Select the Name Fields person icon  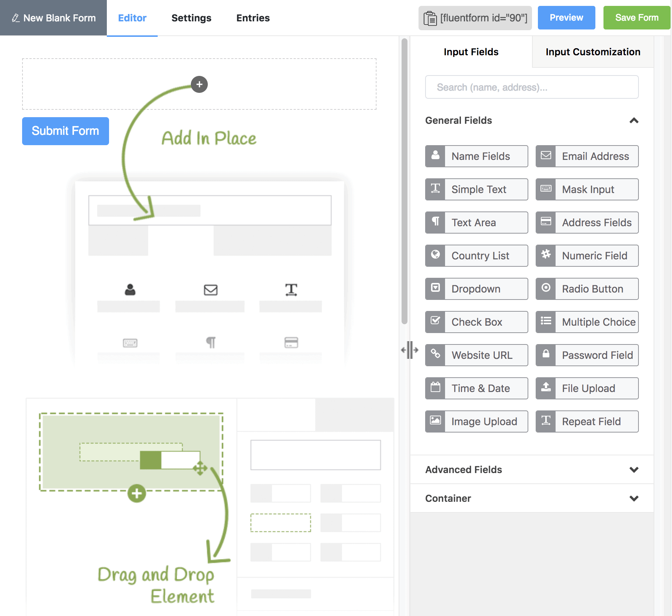pos(435,156)
